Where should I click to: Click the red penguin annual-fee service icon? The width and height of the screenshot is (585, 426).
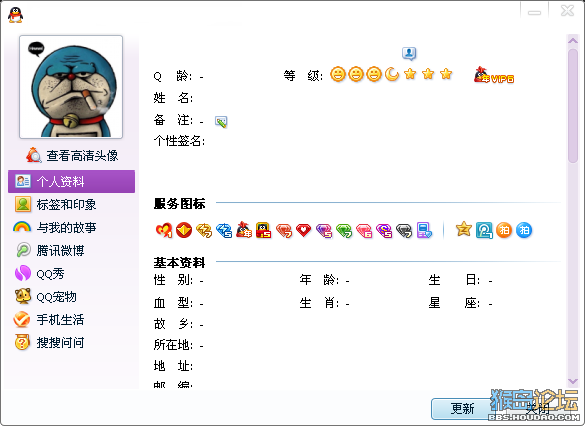tap(244, 230)
